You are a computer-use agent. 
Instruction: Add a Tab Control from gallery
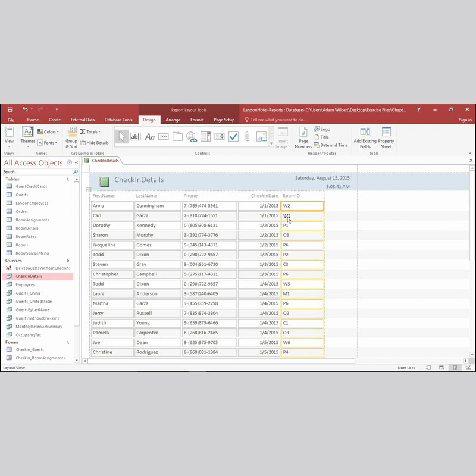177,137
